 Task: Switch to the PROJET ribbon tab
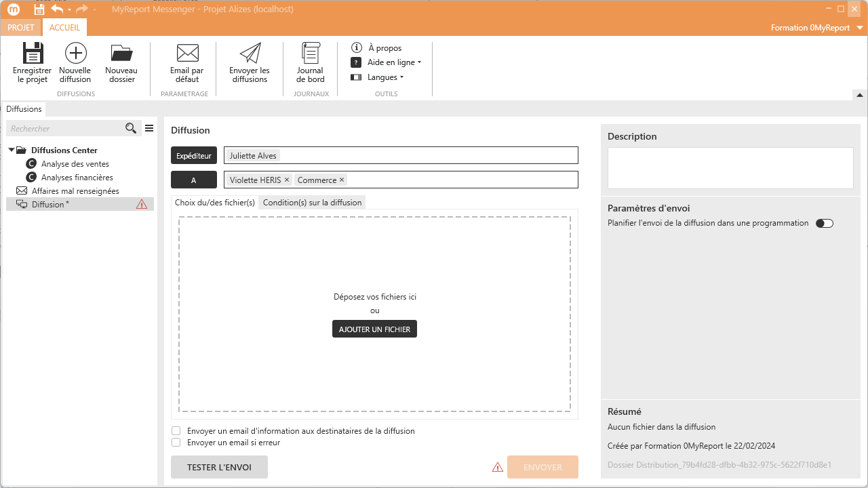pos(21,28)
